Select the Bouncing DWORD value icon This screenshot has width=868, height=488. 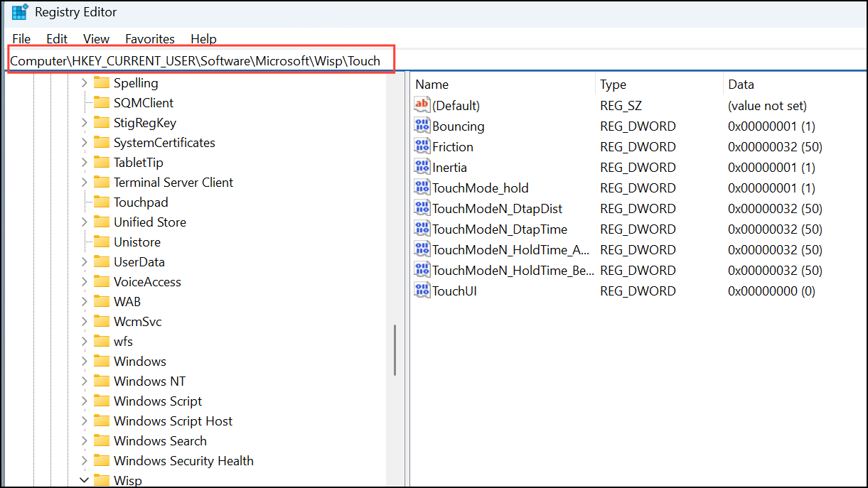(x=422, y=126)
